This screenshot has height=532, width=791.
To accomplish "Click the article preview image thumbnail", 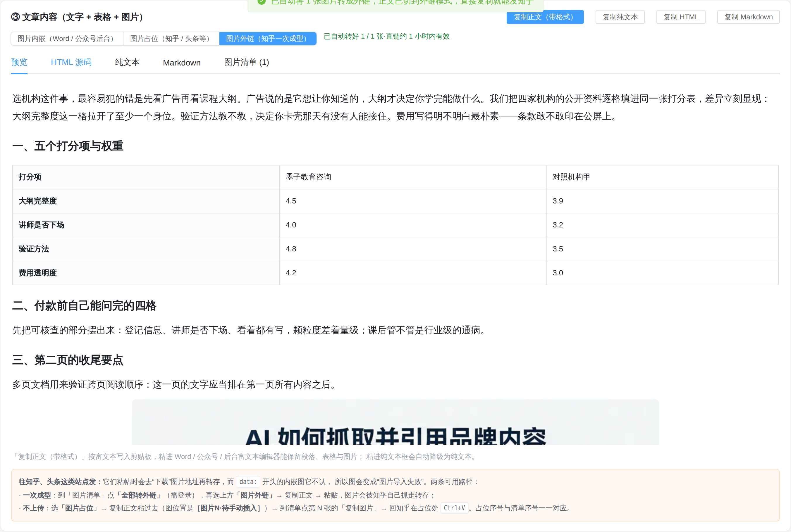I will [395, 422].
